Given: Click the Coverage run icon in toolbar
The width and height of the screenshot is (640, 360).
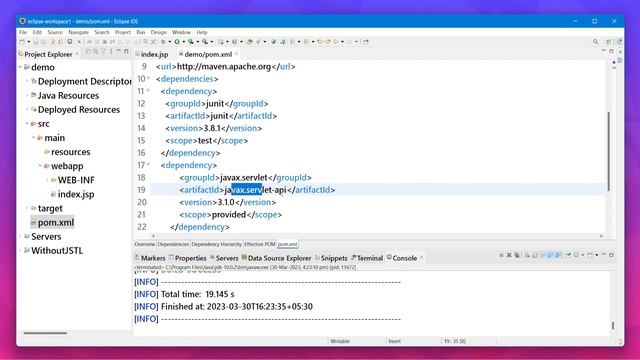Looking at the screenshot, I should [191, 42].
